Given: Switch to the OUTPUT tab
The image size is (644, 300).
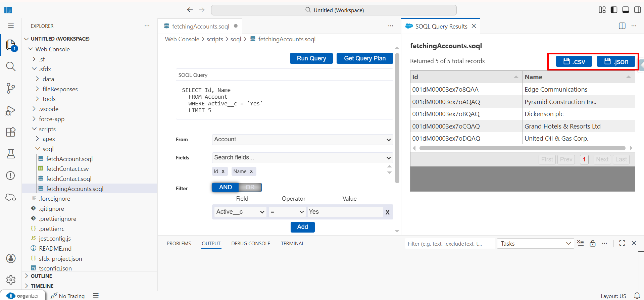Looking at the screenshot, I should point(211,243).
